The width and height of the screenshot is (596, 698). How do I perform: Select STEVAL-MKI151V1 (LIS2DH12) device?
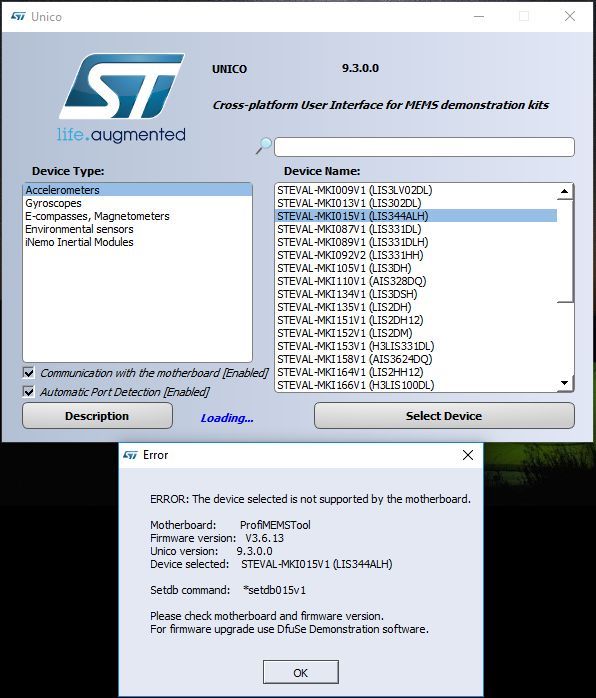click(416, 320)
